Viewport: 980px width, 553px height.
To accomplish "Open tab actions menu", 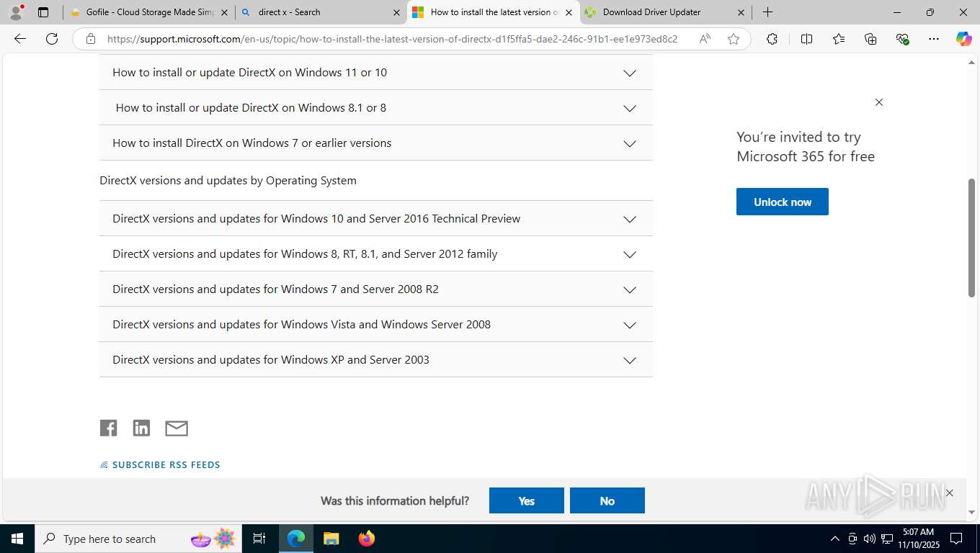I will (x=43, y=12).
